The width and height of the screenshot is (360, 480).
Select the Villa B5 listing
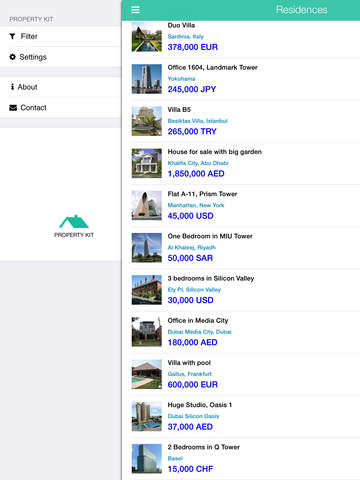(244, 121)
